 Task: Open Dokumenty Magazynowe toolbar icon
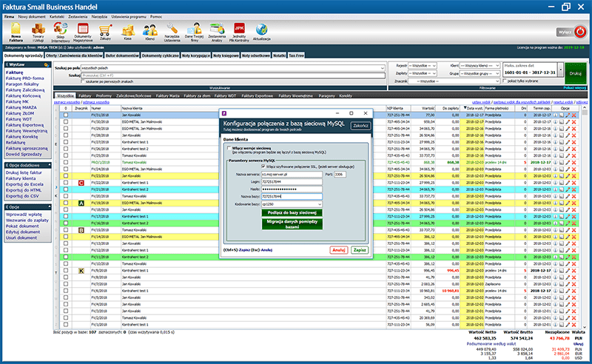pyautogui.click(x=83, y=32)
